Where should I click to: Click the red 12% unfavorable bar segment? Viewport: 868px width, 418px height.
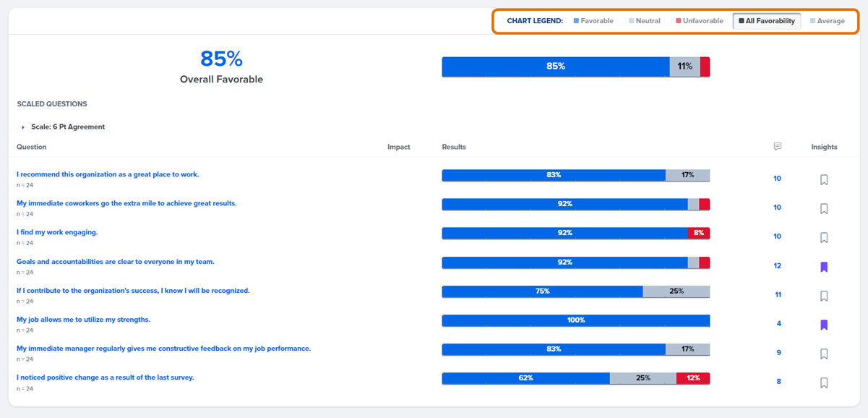click(x=693, y=378)
